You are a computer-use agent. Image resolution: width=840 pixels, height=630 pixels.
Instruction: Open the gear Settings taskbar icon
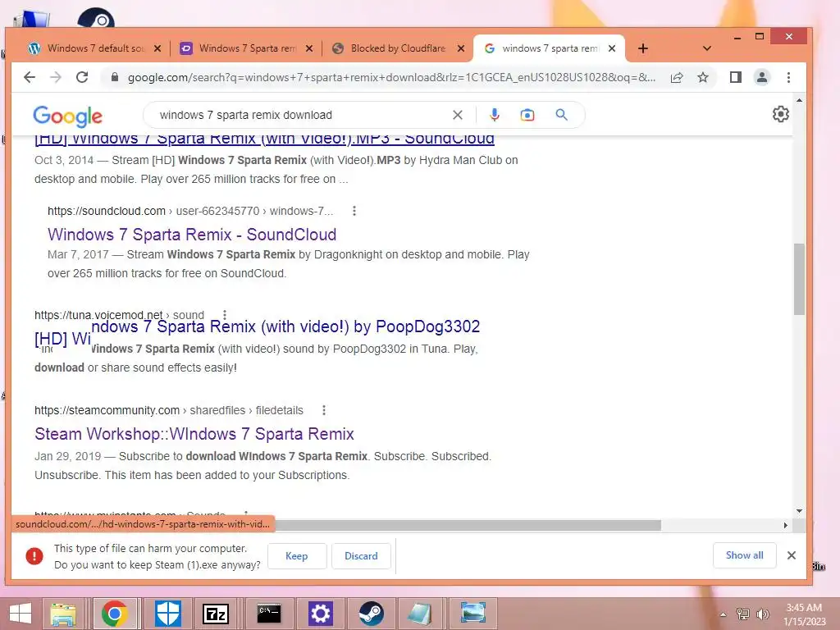321,614
